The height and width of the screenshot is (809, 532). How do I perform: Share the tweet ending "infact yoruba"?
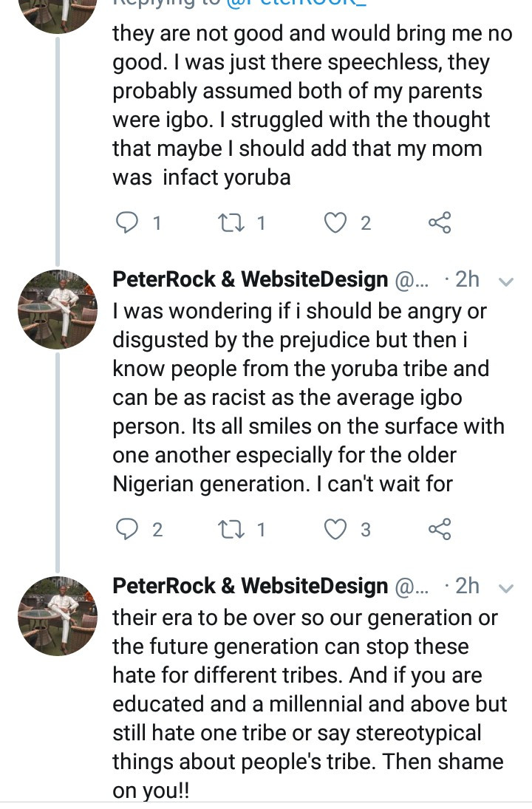(440, 222)
